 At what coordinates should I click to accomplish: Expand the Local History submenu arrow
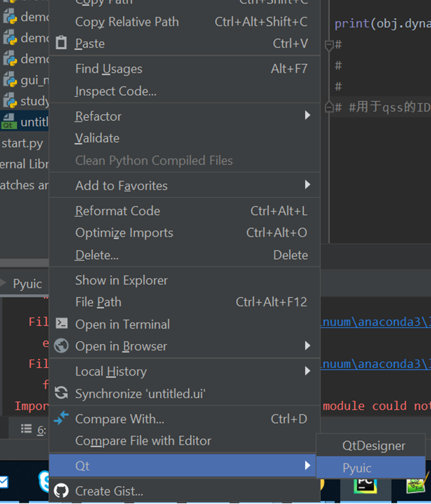[x=307, y=371]
